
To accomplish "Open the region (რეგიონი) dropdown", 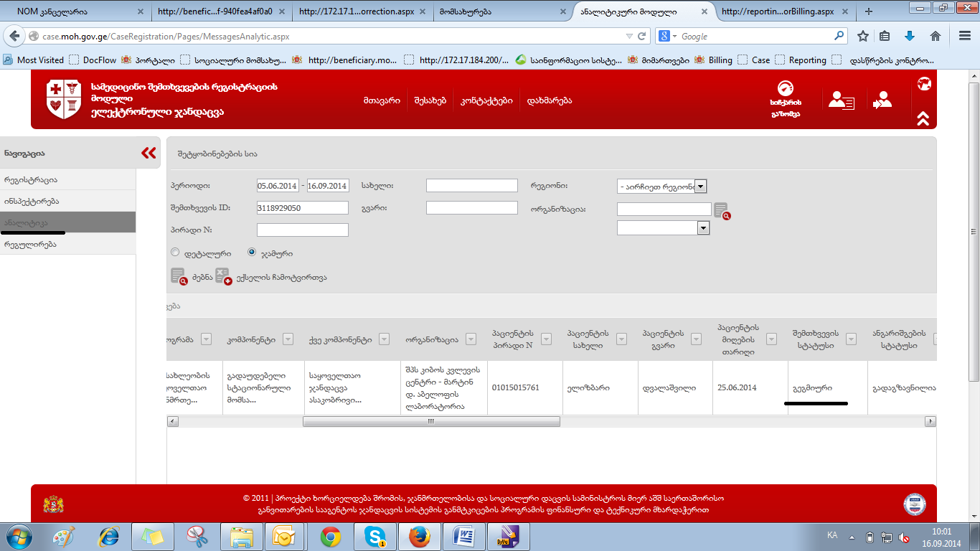I will coord(701,187).
